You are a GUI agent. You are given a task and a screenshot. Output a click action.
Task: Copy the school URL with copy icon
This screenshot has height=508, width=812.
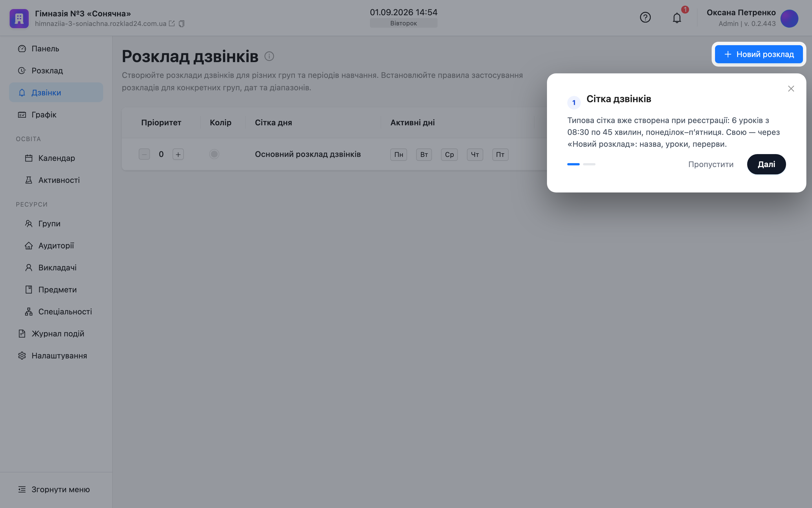[x=182, y=23]
